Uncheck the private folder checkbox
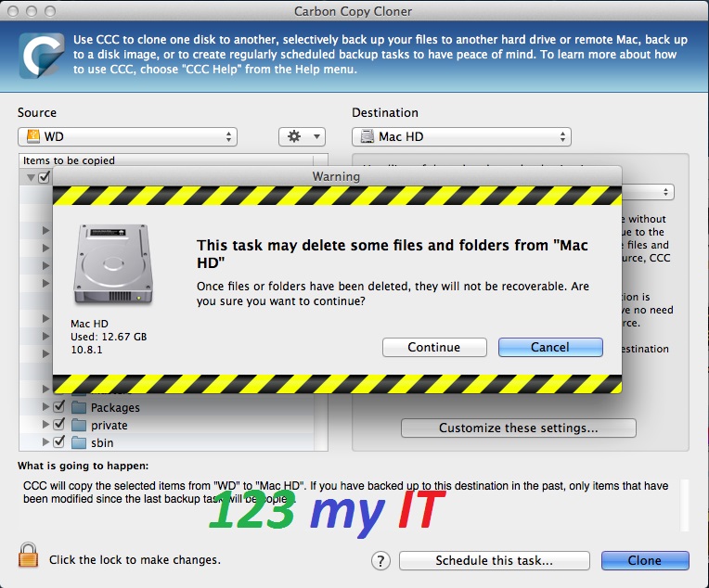Screen dimensions: 709x588 coord(58,425)
